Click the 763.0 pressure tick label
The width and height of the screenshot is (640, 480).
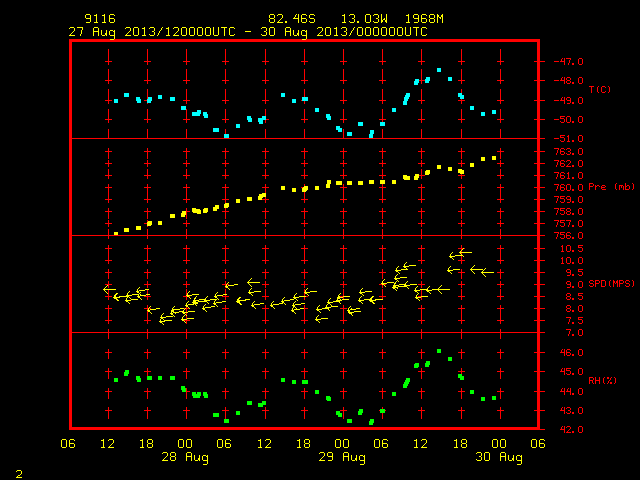tap(568, 151)
